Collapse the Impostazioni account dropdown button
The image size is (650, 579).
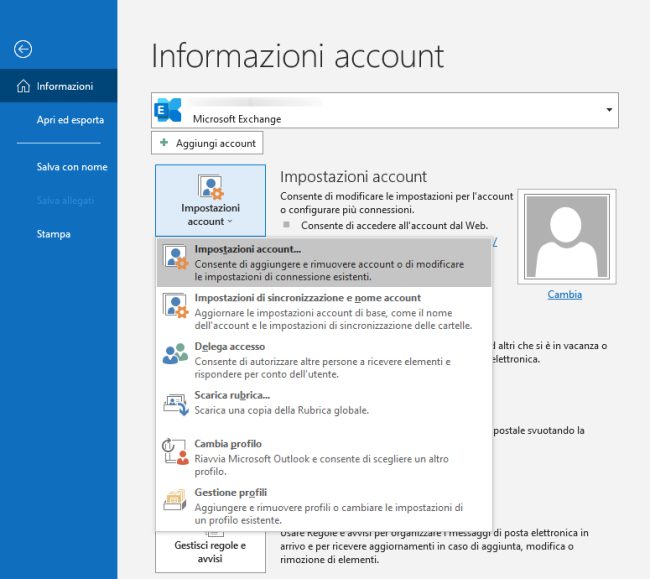(x=211, y=201)
